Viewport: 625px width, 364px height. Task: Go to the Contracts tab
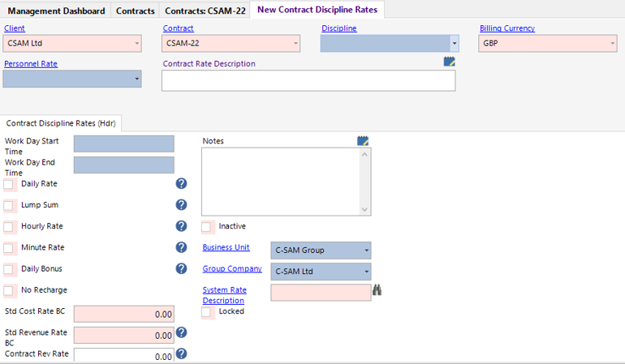pos(135,11)
